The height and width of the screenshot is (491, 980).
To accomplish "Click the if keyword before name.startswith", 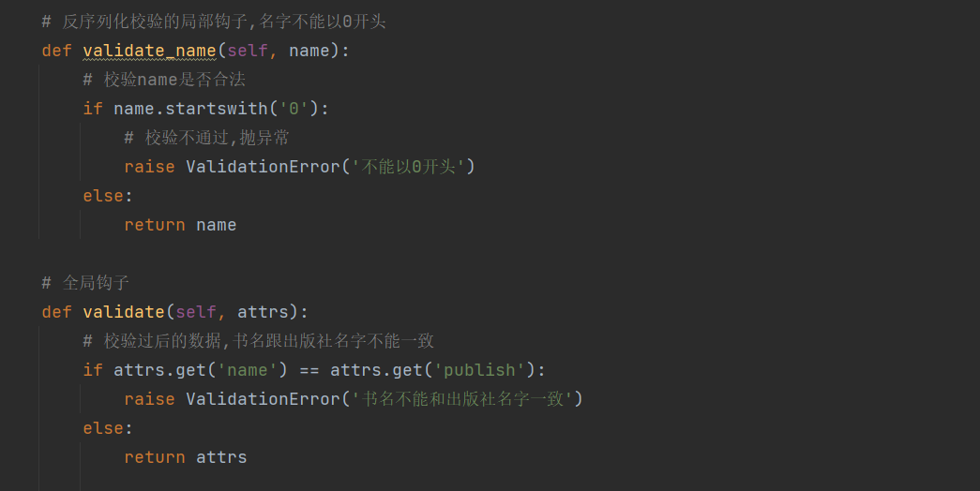I will point(93,109).
